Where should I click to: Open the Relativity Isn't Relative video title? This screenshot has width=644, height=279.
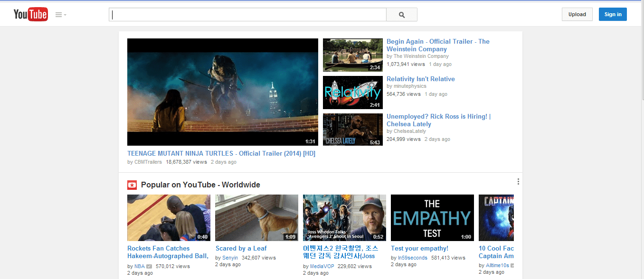tap(420, 79)
